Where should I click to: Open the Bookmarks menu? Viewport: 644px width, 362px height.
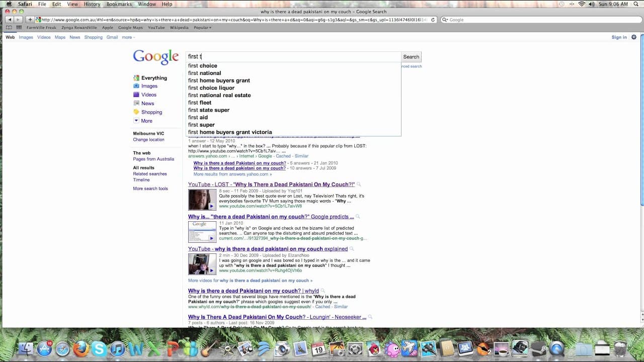click(119, 4)
